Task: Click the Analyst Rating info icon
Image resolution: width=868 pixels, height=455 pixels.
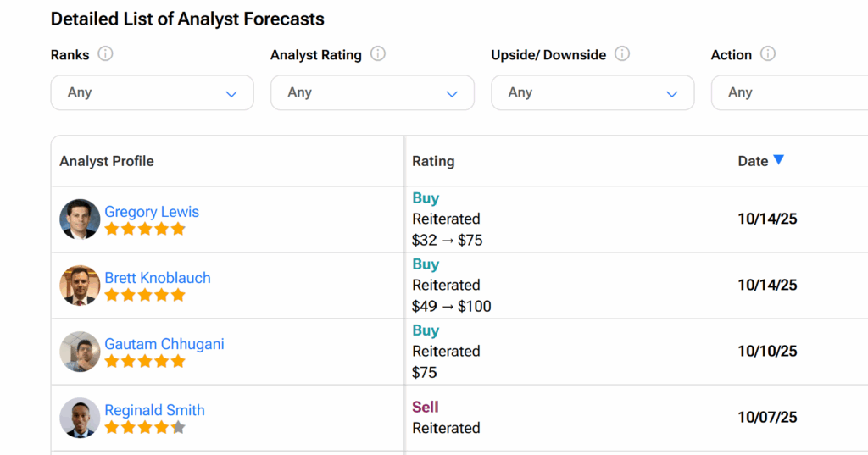Action: 378,54
